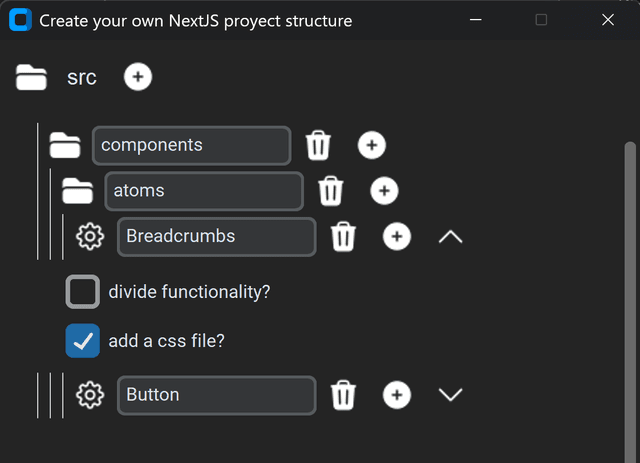Uncheck the add a css file option
The height and width of the screenshot is (463, 640).
(x=83, y=340)
